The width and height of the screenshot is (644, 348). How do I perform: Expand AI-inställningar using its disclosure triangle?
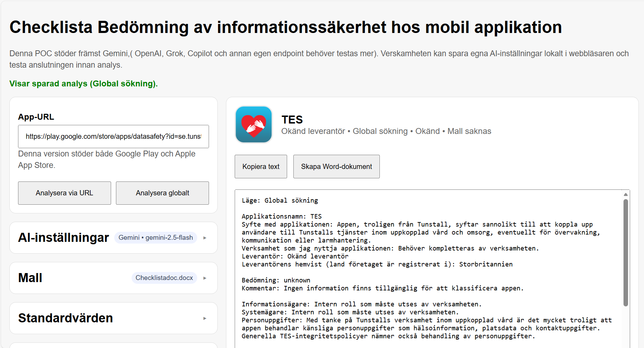click(205, 238)
